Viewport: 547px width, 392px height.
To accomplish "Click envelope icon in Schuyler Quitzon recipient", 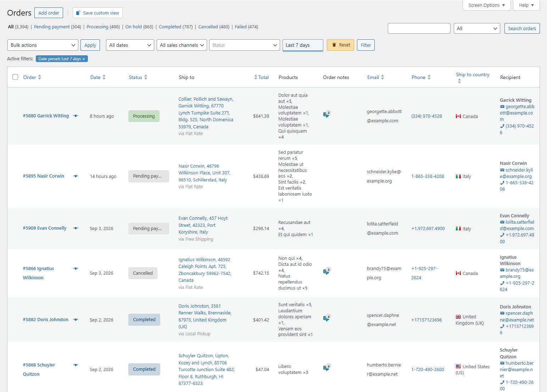I will pyautogui.click(x=502, y=363).
